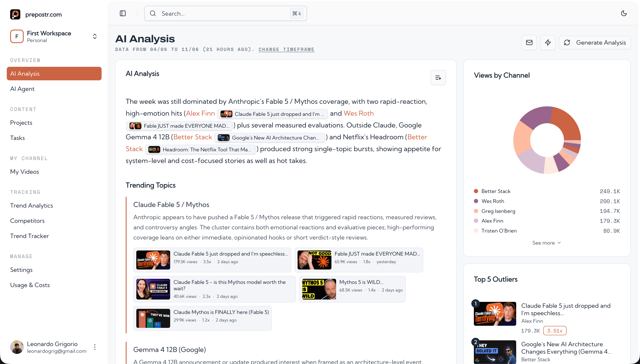640x364 pixels.
Task: Open Trend Analytics in sidebar
Action: pos(32,205)
